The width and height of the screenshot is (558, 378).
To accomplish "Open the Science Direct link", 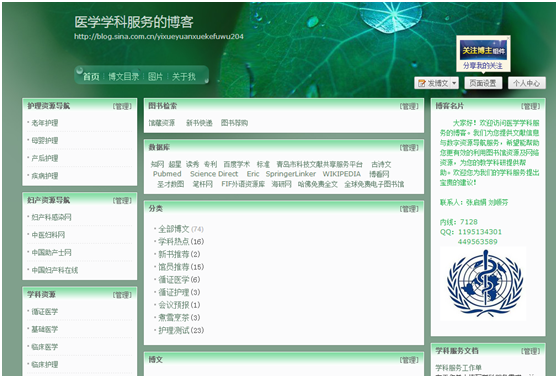I will pyautogui.click(x=214, y=174).
